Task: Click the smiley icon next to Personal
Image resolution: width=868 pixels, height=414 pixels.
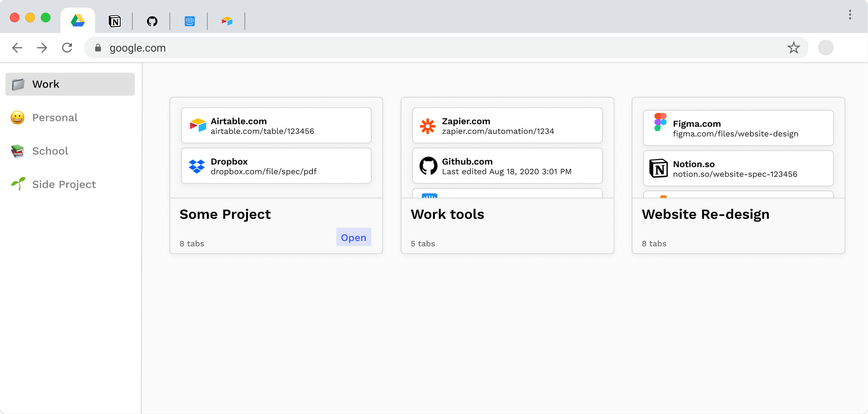Action: coord(18,117)
